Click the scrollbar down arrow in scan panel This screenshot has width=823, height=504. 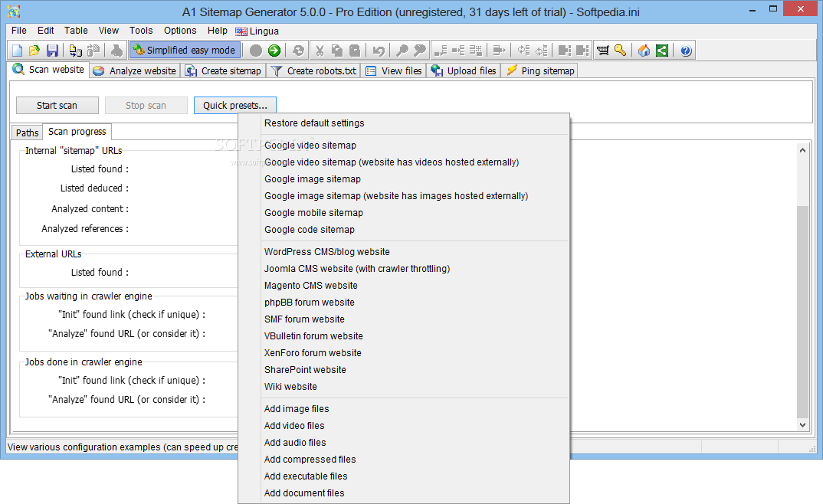tap(802, 425)
